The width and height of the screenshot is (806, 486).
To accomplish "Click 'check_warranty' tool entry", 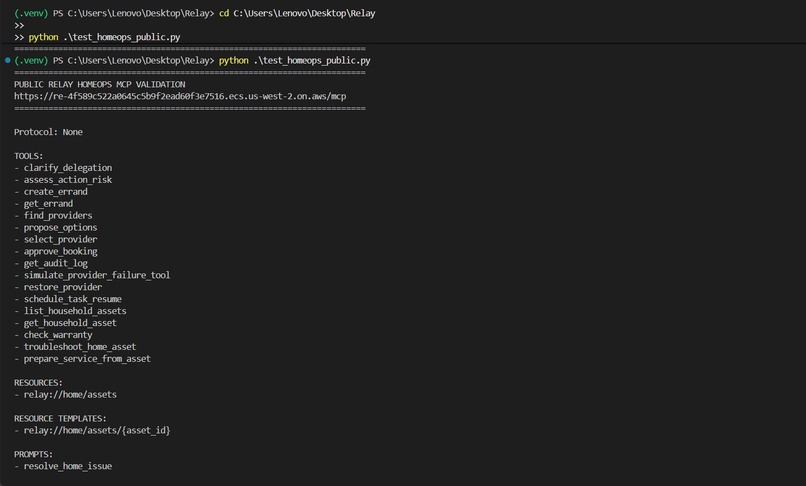I will pos(58,335).
